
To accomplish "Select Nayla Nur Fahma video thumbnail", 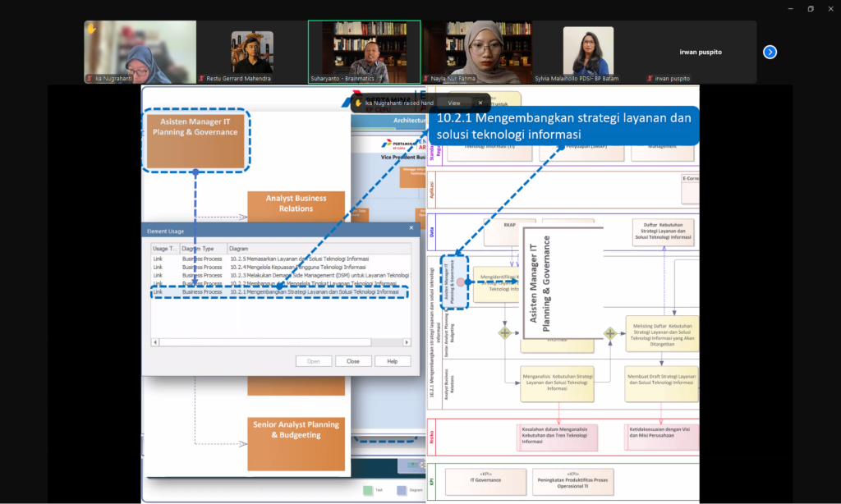I will click(x=476, y=52).
